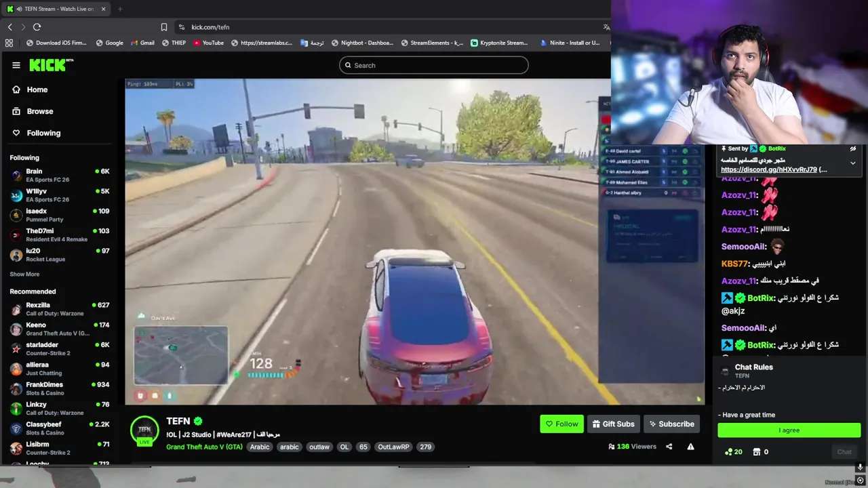Open isaedx channel playing Pummel Party

coord(60,216)
